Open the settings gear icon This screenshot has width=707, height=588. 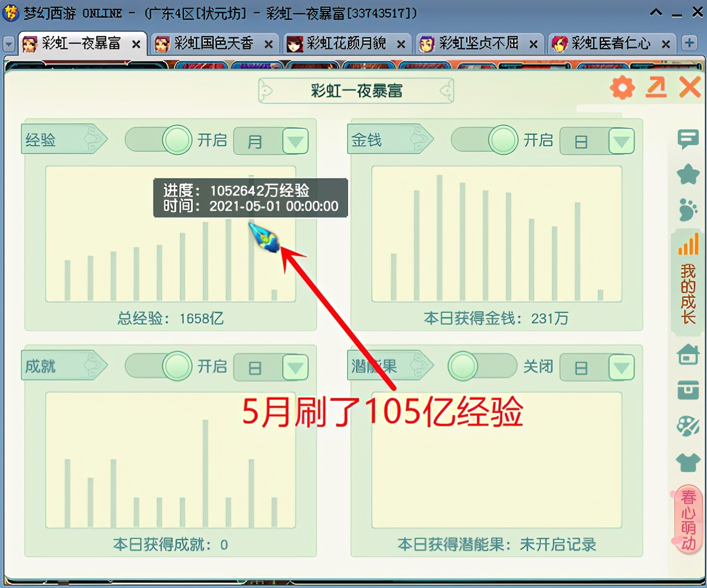click(x=622, y=87)
